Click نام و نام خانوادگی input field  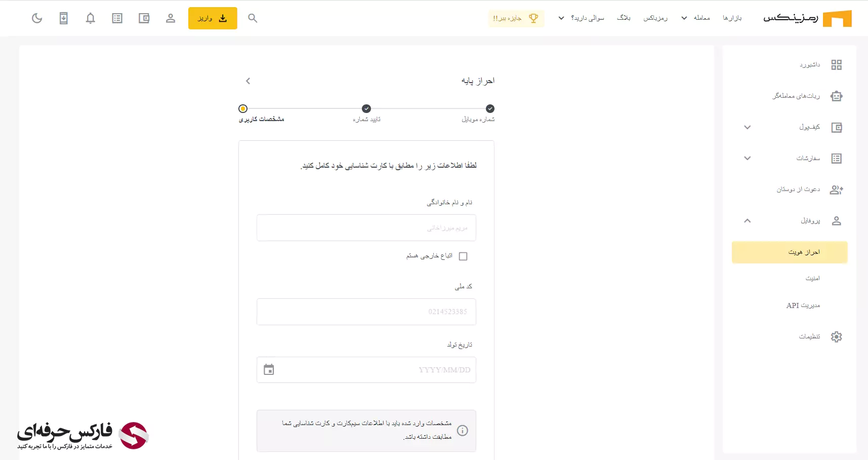click(x=366, y=228)
